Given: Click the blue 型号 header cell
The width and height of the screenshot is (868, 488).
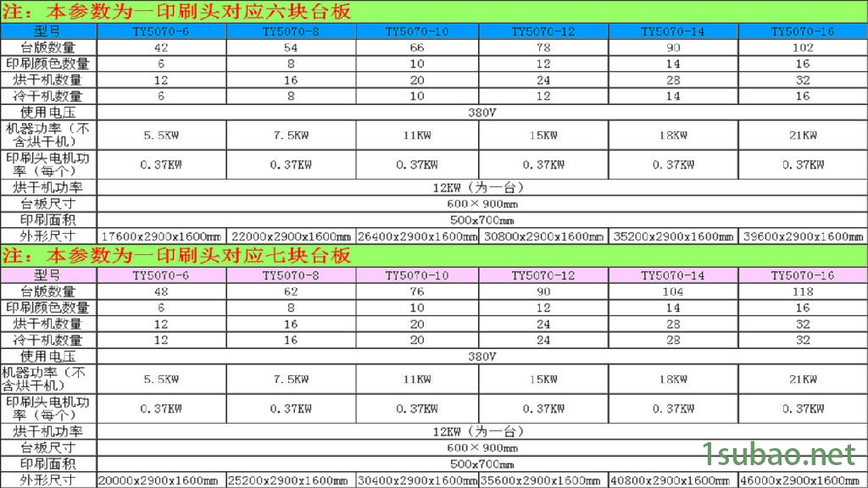Looking at the screenshot, I should (x=48, y=31).
